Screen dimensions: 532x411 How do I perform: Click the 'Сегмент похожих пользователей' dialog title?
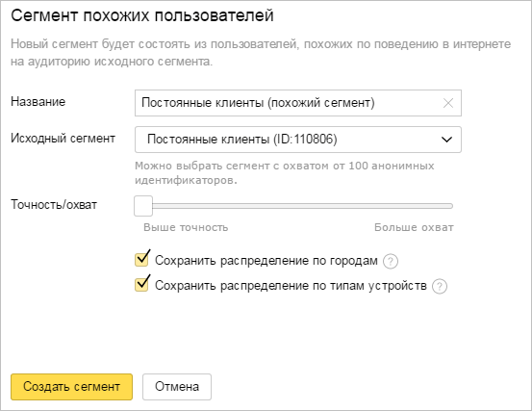pos(142,15)
